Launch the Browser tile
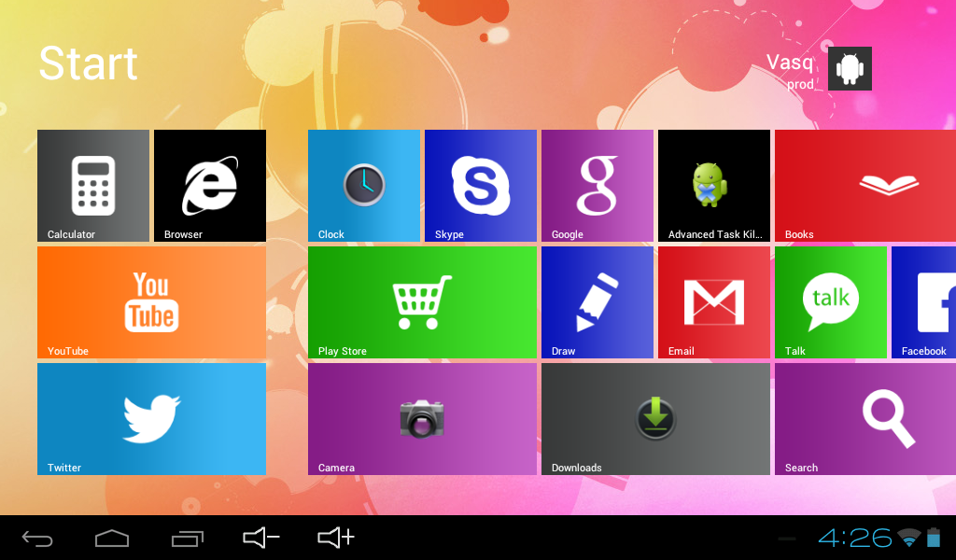Viewport: 956px width, 560px height. 210,185
